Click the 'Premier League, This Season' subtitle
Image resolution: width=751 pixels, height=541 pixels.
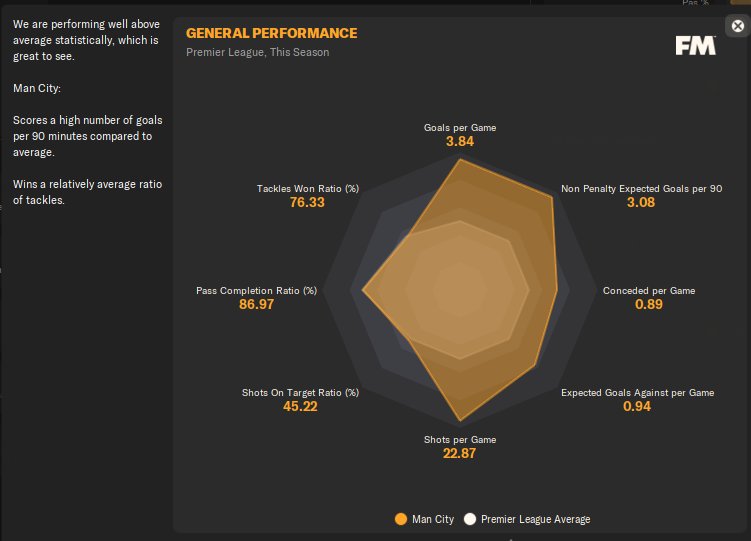(x=257, y=52)
